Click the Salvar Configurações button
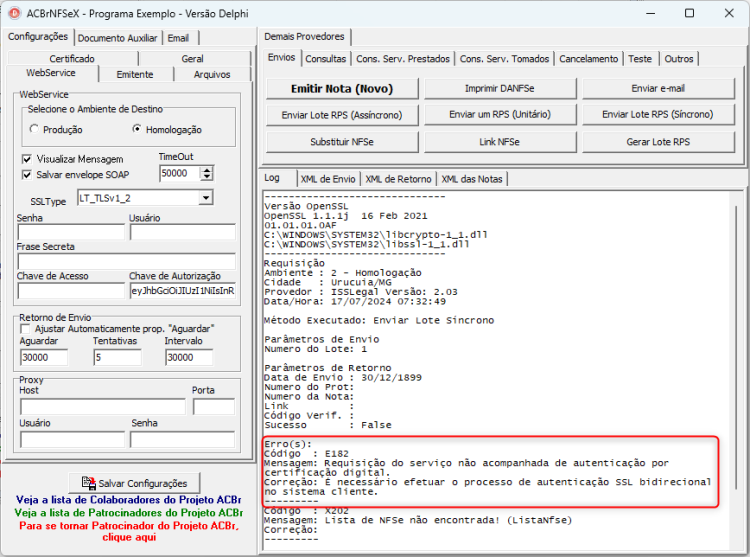The height and width of the screenshot is (557, 750). click(134, 483)
